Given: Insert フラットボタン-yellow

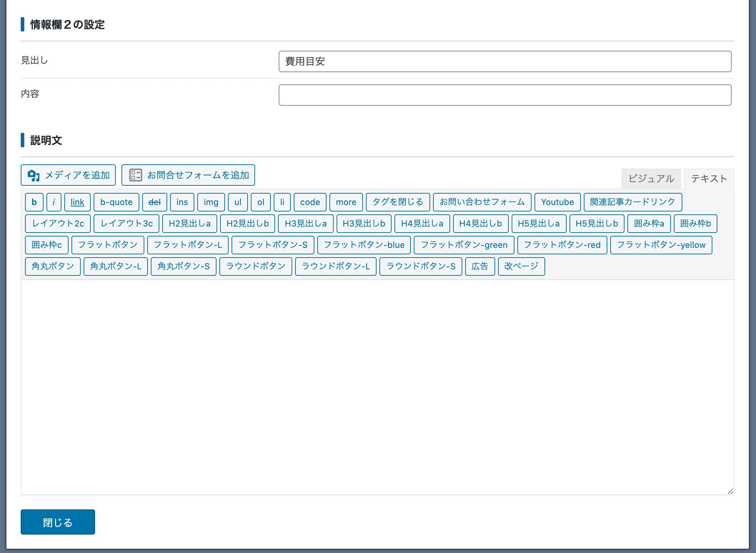Looking at the screenshot, I should click(x=661, y=245).
